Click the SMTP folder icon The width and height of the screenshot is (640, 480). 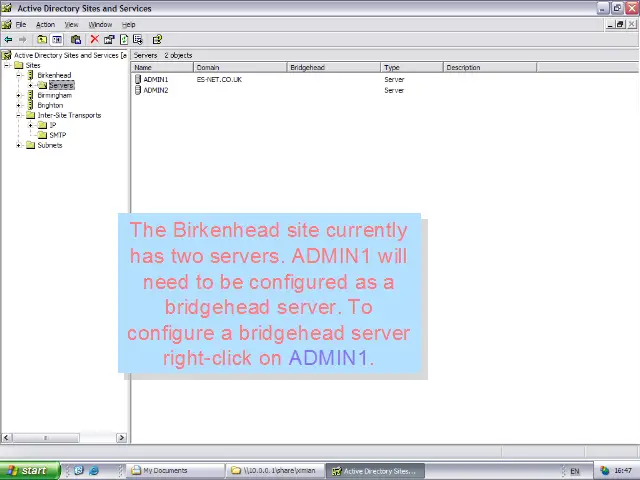click(x=42, y=135)
